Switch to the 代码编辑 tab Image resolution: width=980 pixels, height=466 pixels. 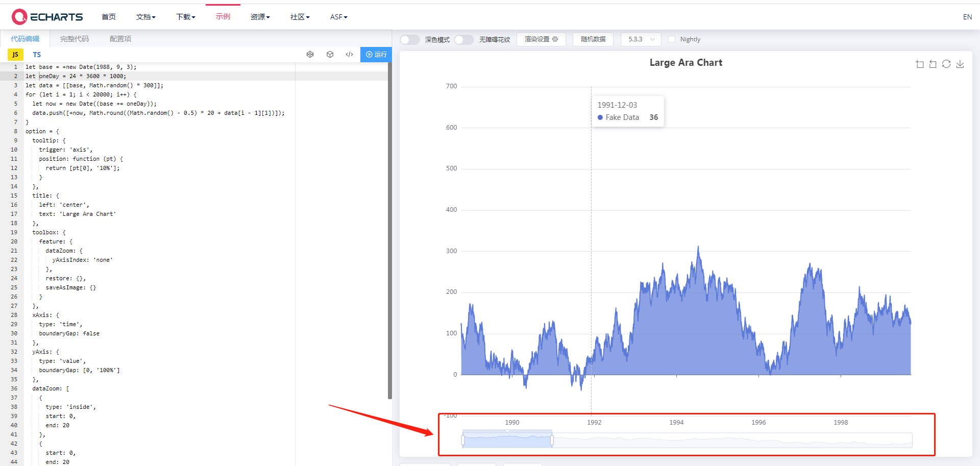pyautogui.click(x=25, y=39)
